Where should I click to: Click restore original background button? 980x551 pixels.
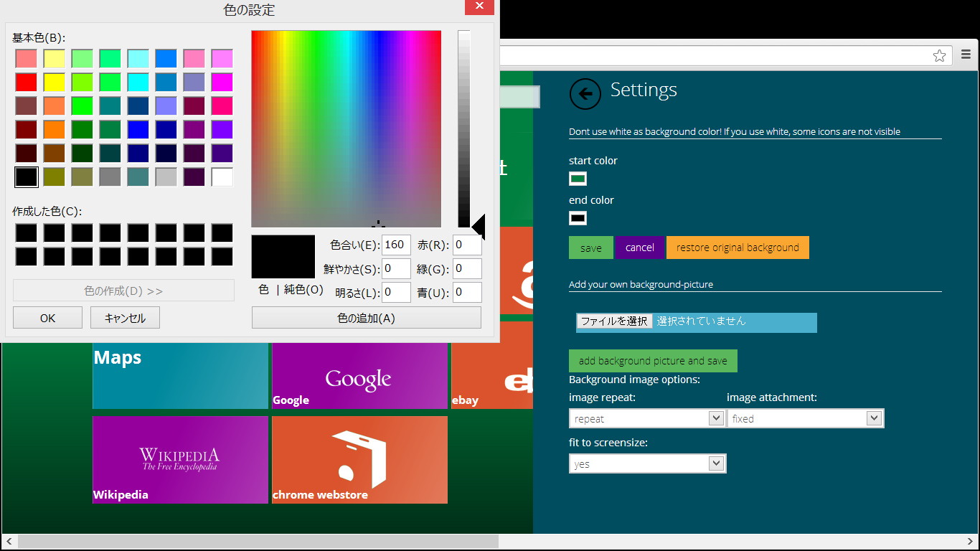[x=738, y=248]
